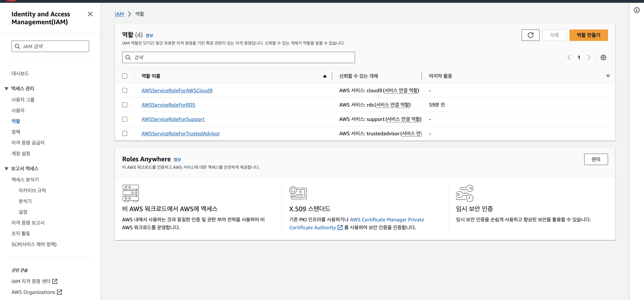Collapse the 액세스 관리 section
The image size is (644, 300).
coord(6,89)
